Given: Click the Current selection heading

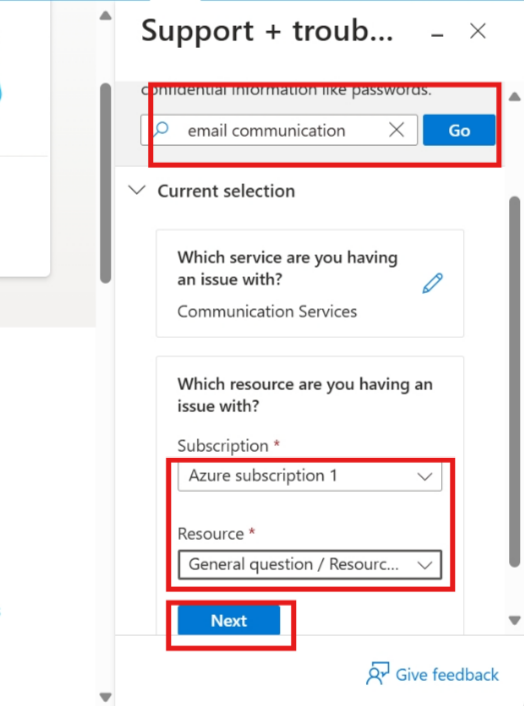Looking at the screenshot, I should point(226,191).
